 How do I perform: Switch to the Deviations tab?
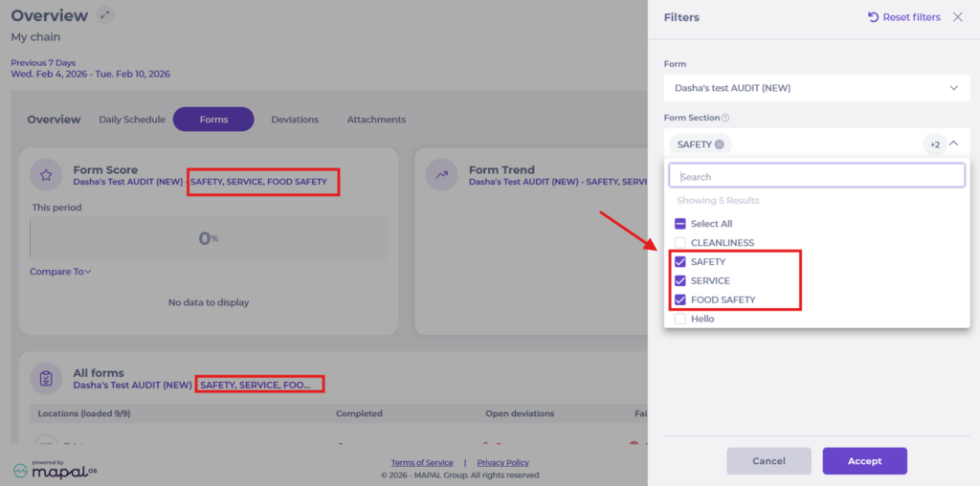(x=295, y=120)
